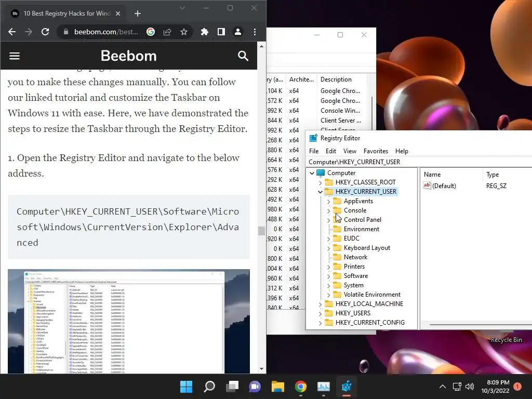The height and width of the screenshot is (399, 532).
Task: Open network icon in system tray
Action: 457,387
